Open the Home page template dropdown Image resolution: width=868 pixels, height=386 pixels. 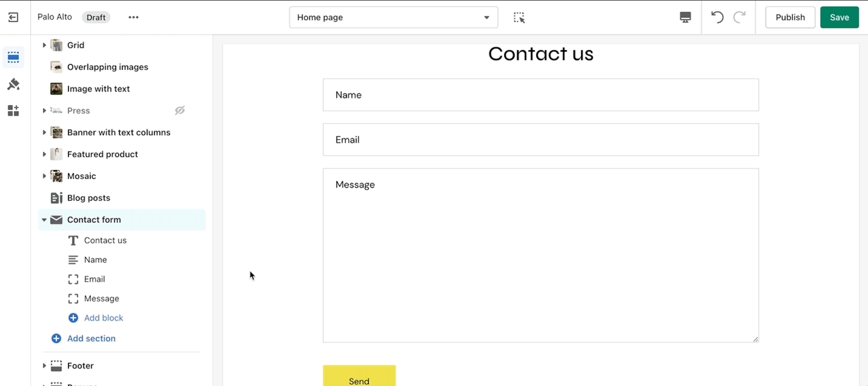tap(393, 17)
